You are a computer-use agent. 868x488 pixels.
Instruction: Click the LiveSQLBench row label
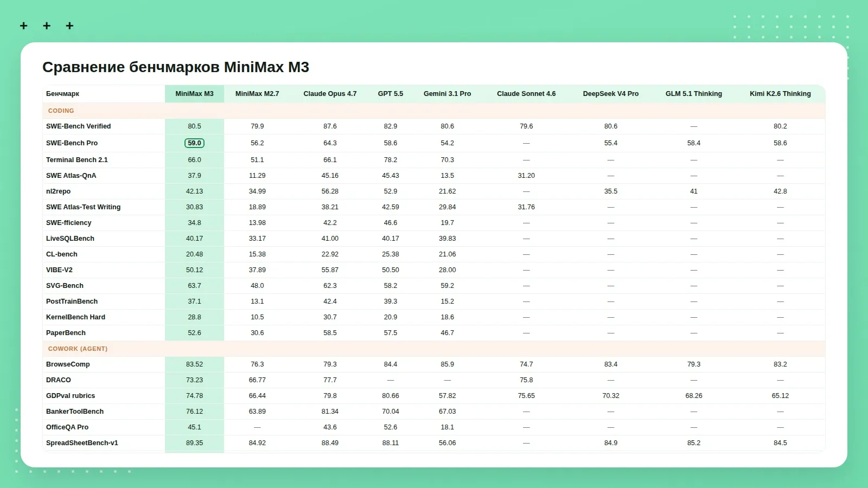tap(71, 239)
